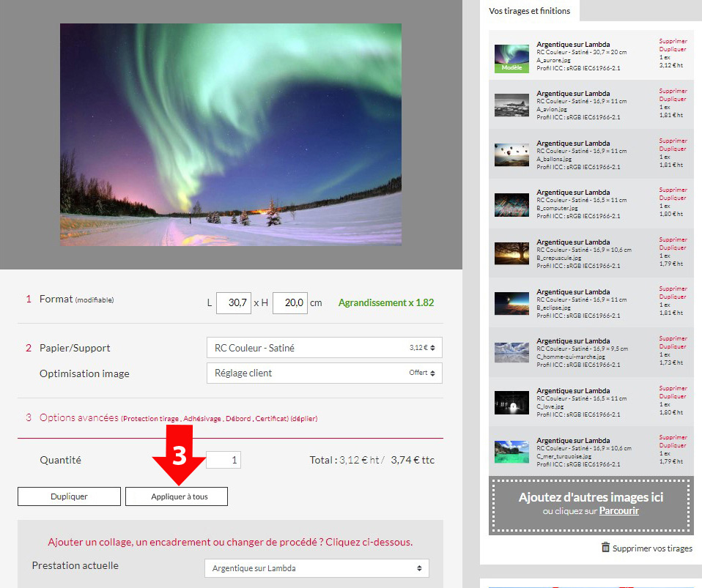Click the Appliquer à tous button

[x=177, y=496]
